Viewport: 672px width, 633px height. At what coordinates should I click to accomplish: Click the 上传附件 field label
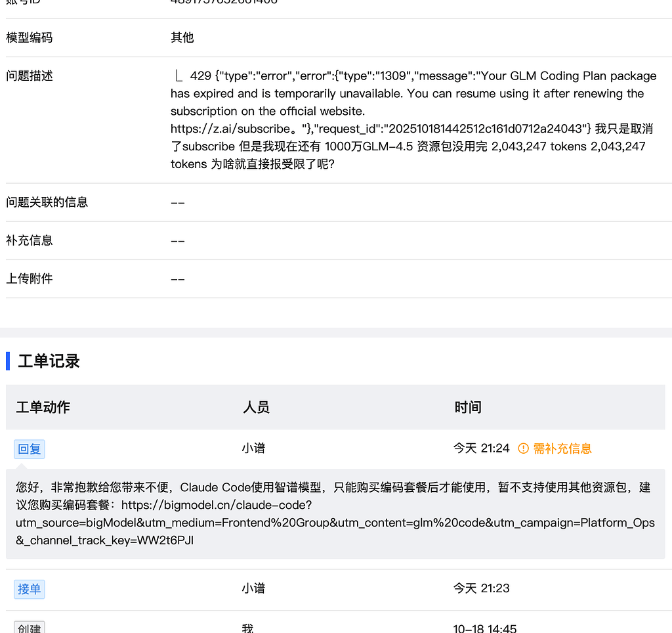click(x=29, y=278)
